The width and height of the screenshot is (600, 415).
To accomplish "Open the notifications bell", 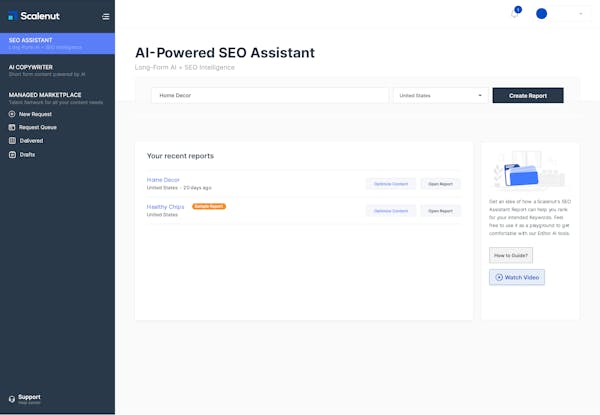I will (514, 14).
